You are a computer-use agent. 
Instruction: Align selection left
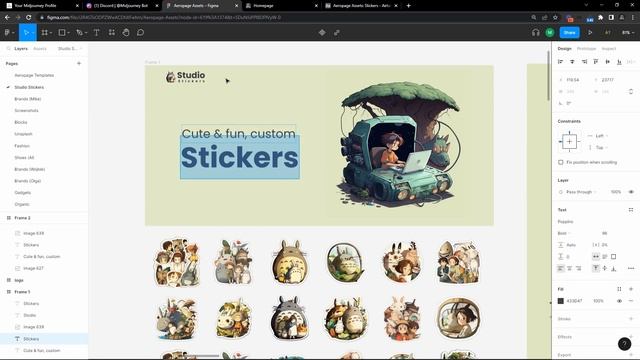560,62
